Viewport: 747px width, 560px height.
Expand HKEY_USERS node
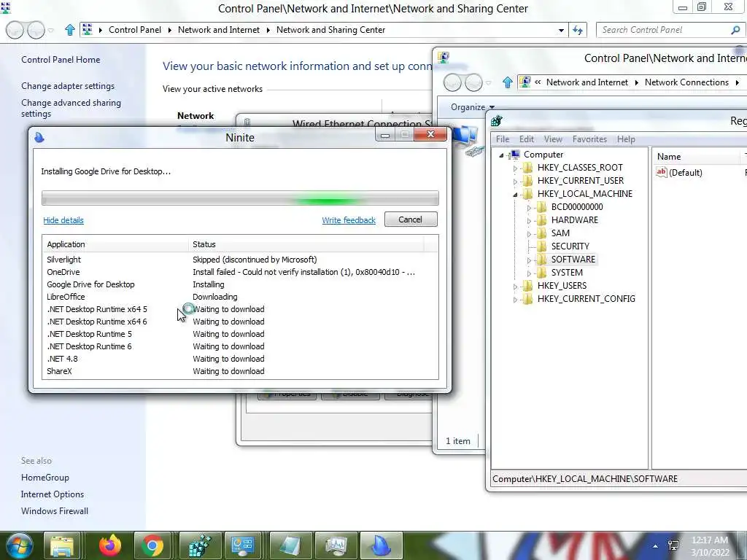(515, 286)
